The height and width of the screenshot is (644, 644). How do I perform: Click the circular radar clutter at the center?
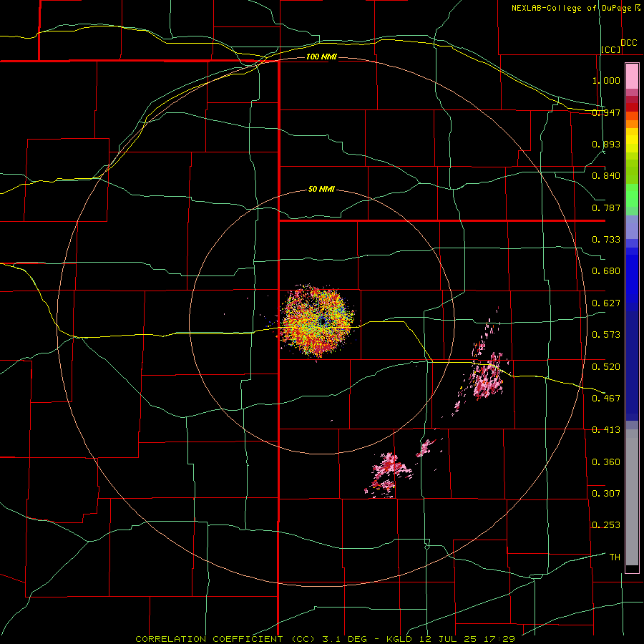(x=317, y=321)
